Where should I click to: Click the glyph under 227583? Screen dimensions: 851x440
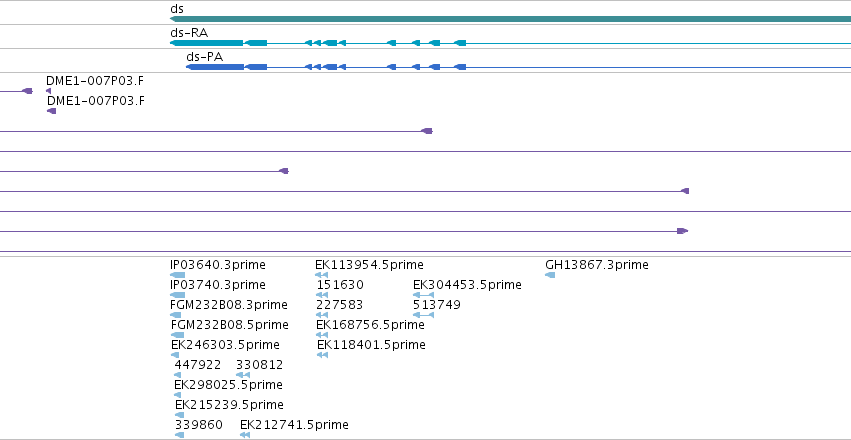coord(322,315)
